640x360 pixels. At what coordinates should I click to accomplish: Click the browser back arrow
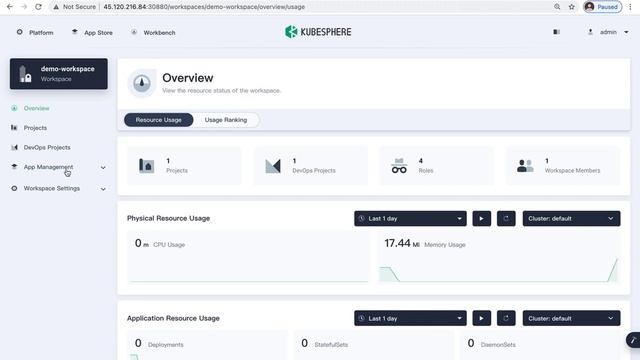(x=9, y=7)
